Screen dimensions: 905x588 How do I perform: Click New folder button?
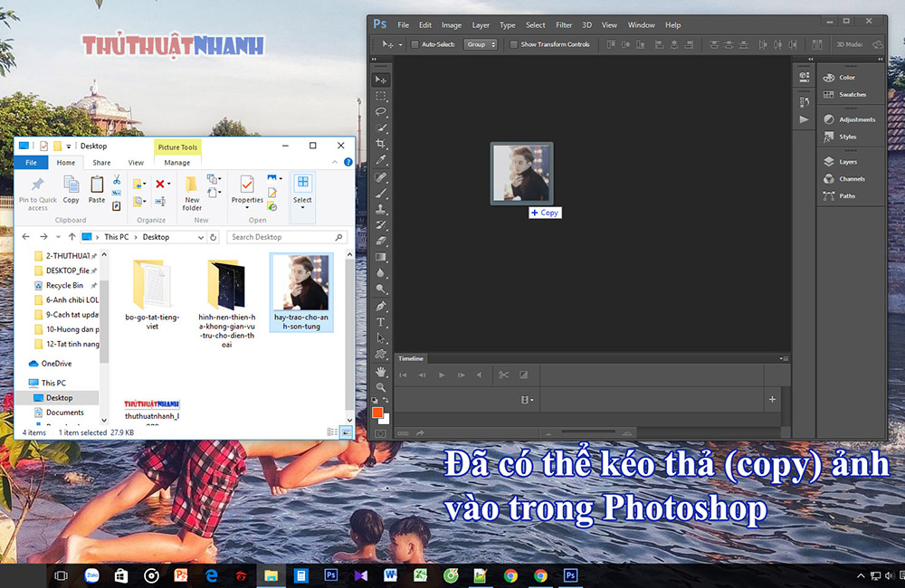[x=192, y=194]
